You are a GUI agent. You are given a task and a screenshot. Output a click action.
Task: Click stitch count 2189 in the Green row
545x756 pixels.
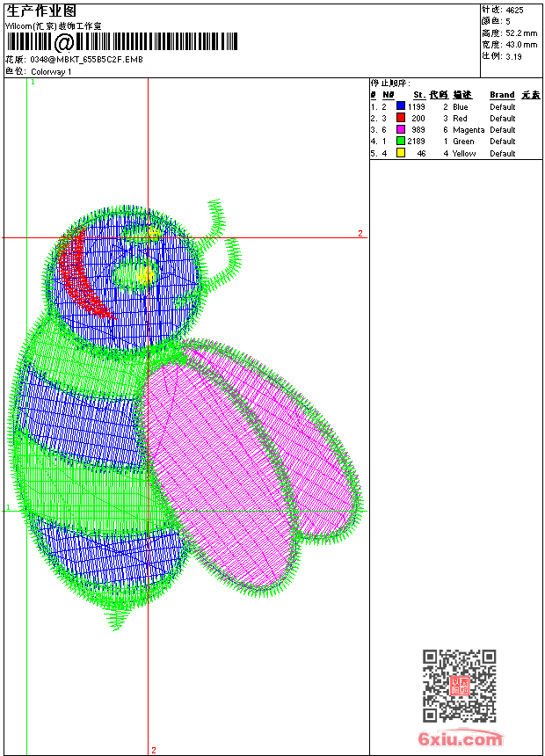point(417,142)
